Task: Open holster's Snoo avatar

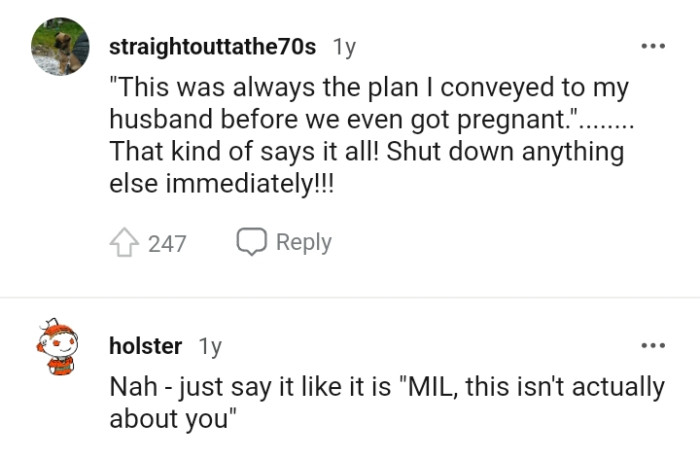Action: click(x=59, y=345)
